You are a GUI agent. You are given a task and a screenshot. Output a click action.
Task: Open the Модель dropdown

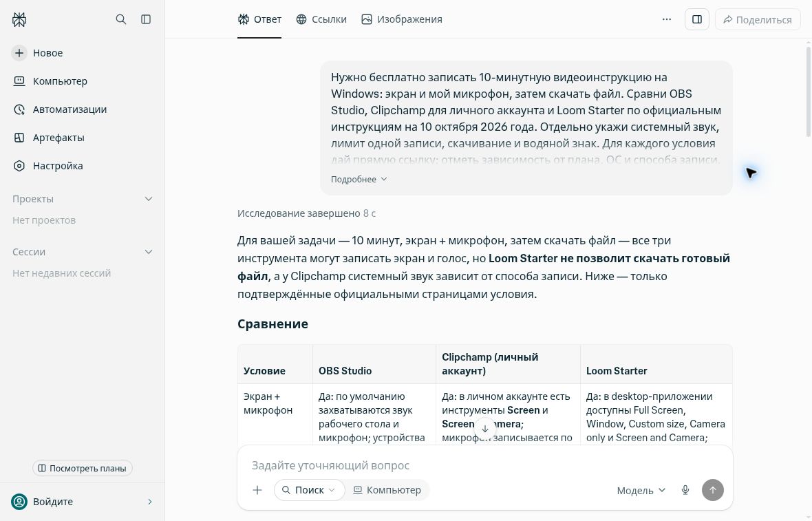(x=641, y=491)
